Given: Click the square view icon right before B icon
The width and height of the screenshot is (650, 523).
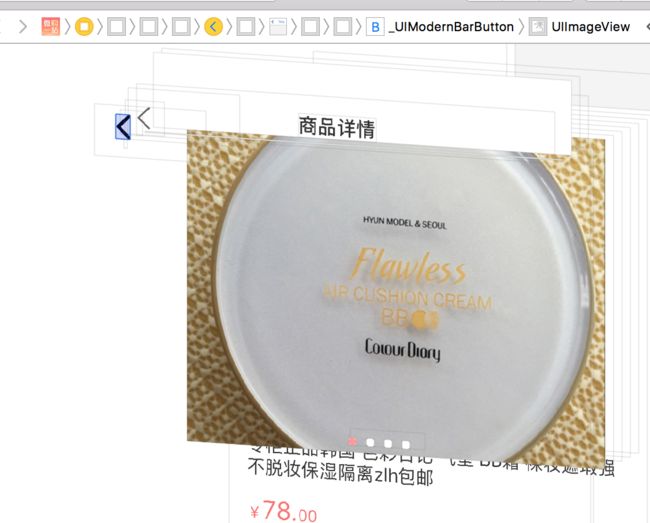Looking at the screenshot, I should [x=343, y=27].
